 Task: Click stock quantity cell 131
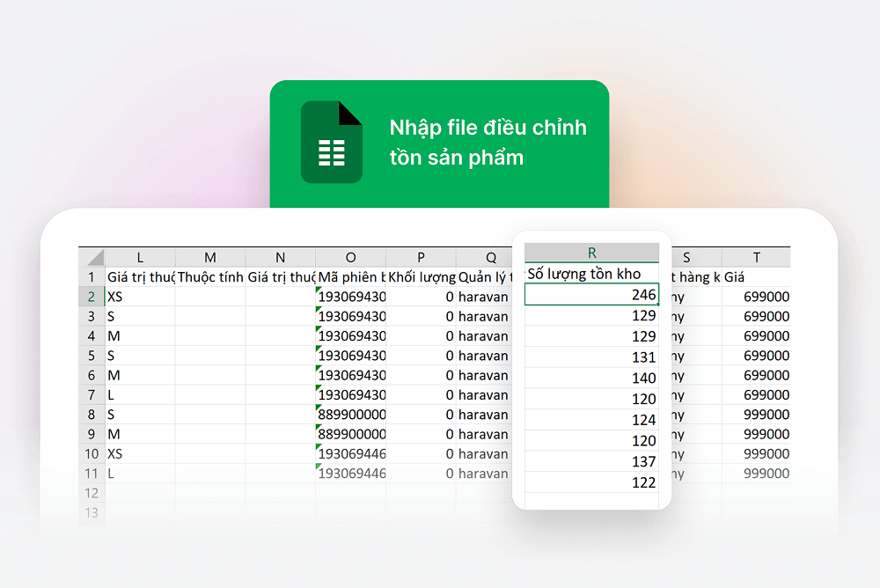pyautogui.click(x=591, y=357)
